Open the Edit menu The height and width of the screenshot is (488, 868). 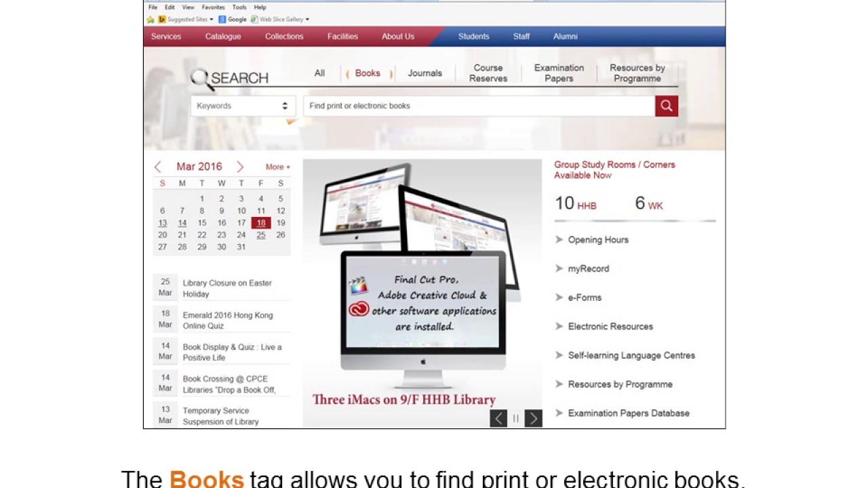coord(170,7)
